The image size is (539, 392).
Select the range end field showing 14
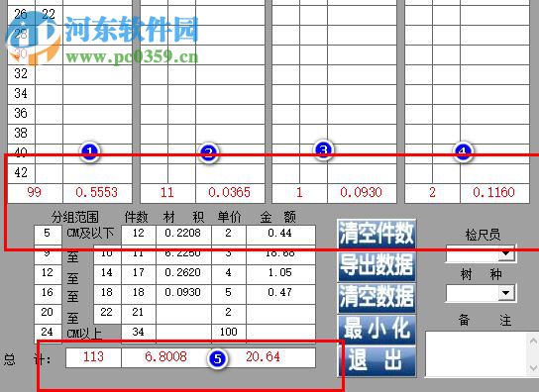coord(107,274)
